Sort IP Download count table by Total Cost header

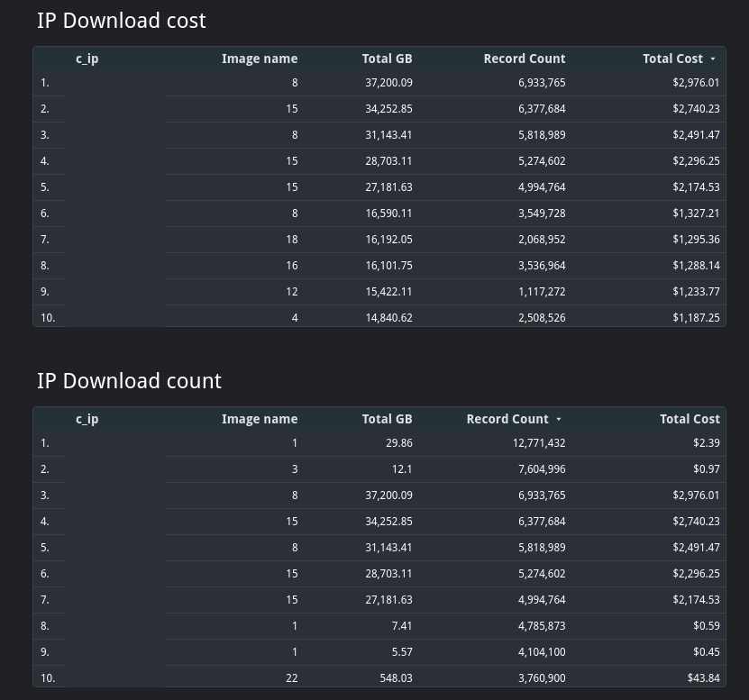[x=690, y=419]
